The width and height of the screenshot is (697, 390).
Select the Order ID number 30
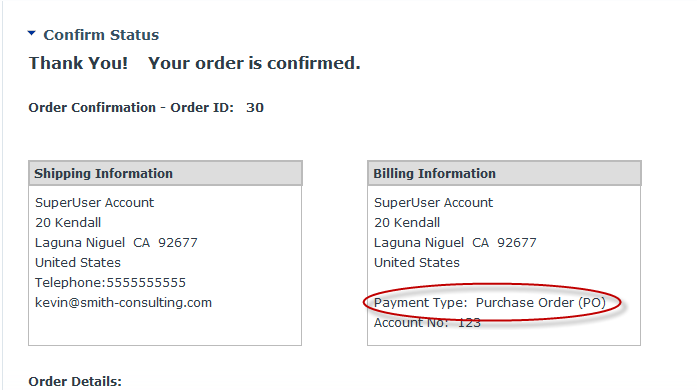255,108
